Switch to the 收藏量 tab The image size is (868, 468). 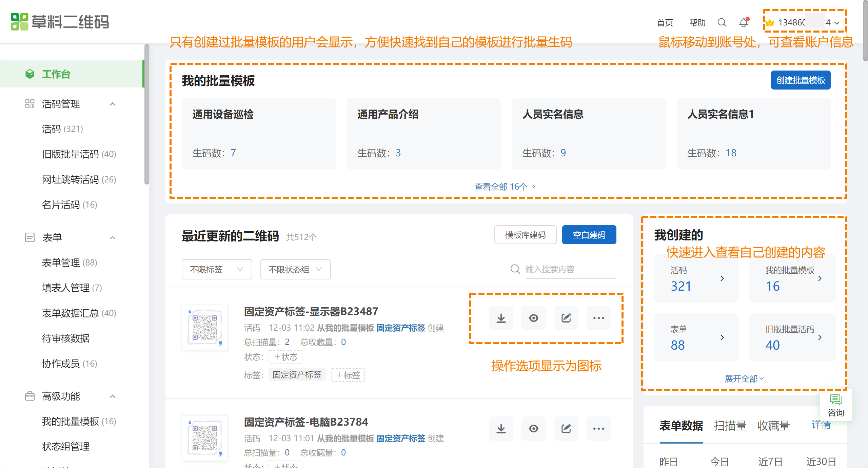point(774,426)
